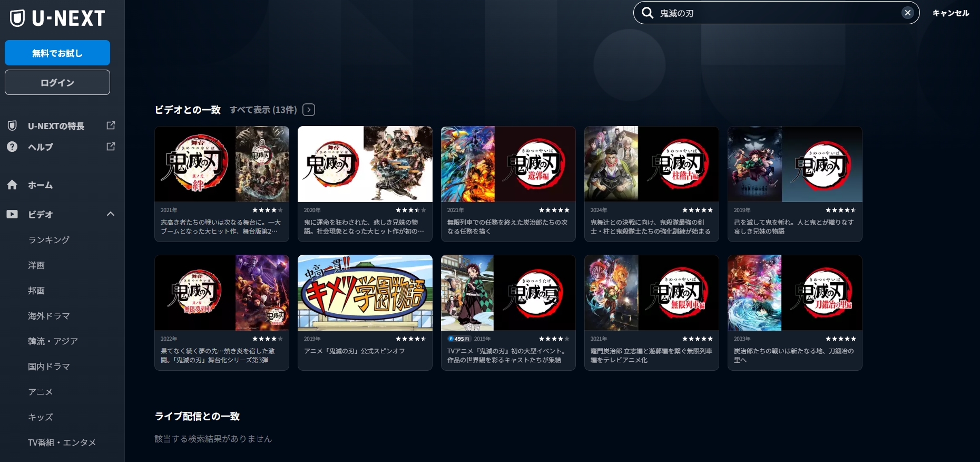This screenshot has width=980, height=462.
Task: Open 鬼滅の刃 遊郭編 thumbnail
Action: pos(508,164)
